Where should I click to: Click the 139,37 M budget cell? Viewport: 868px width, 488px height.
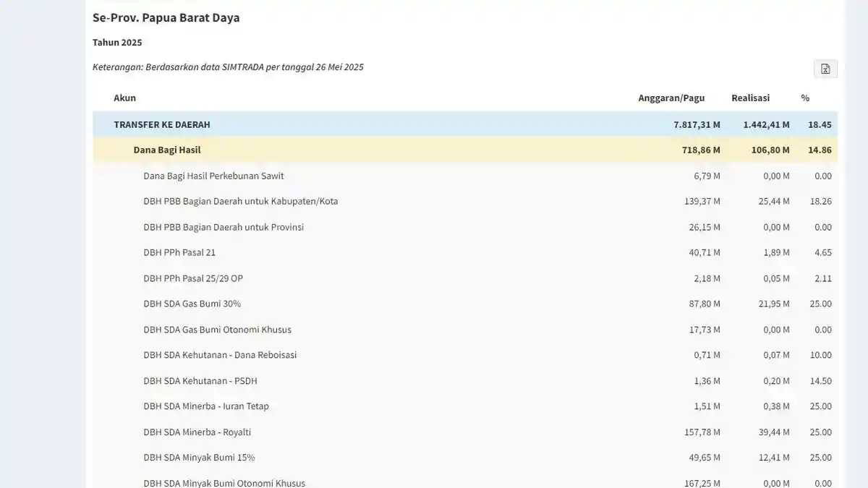(x=702, y=201)
